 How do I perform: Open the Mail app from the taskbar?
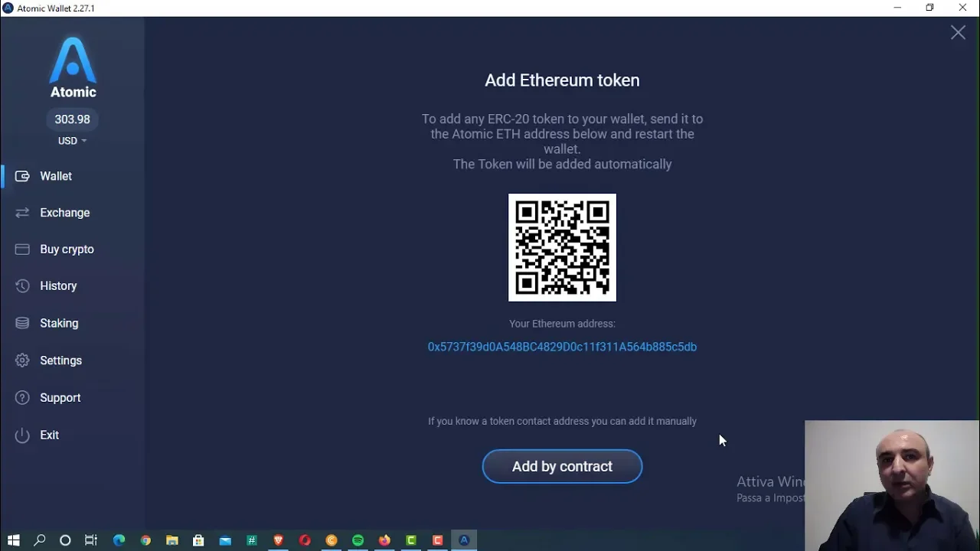(x=225, y=540)
